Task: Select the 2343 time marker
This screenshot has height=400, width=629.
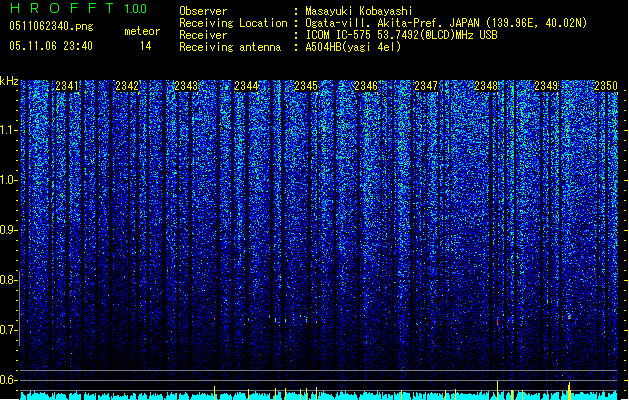Action: [x=187, y=86]
